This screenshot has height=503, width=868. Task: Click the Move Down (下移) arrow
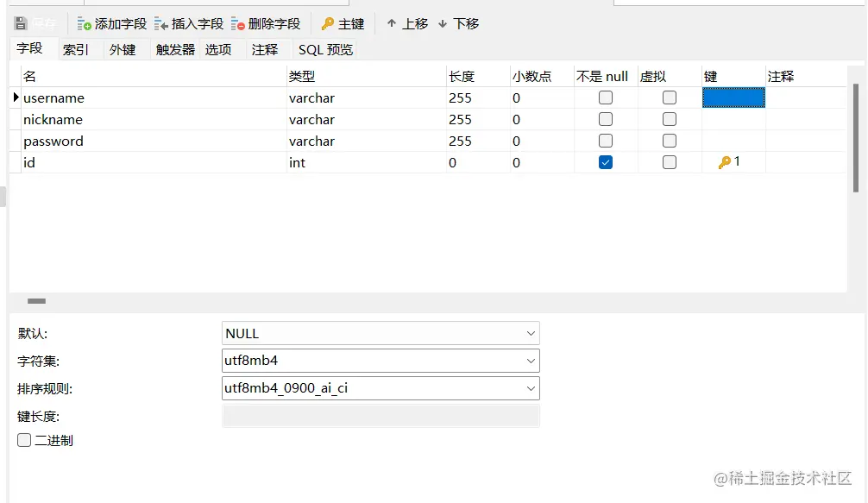443,24
